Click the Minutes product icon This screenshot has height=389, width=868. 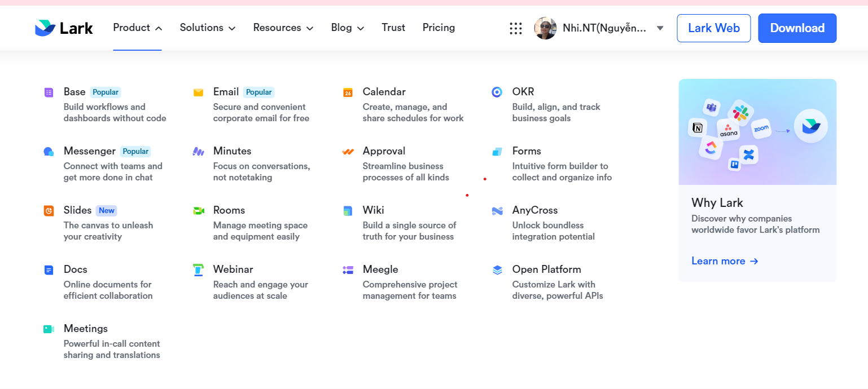point(198,152)
